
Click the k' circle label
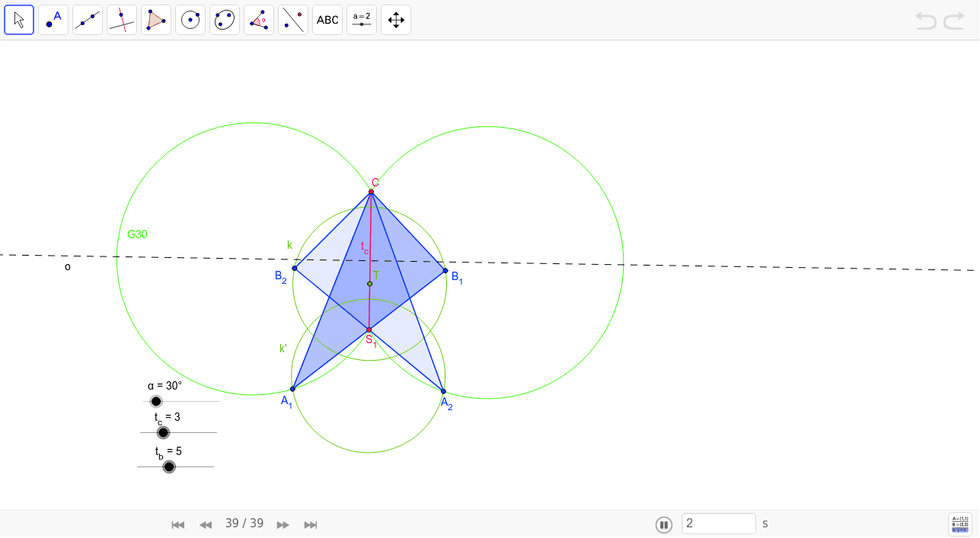tap(283, 349)
